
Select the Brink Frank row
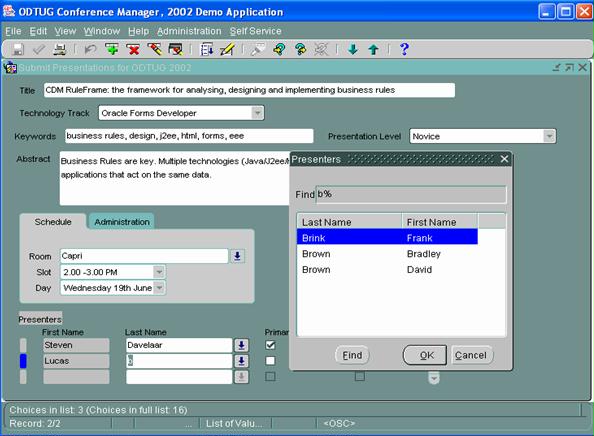[387, 238]
